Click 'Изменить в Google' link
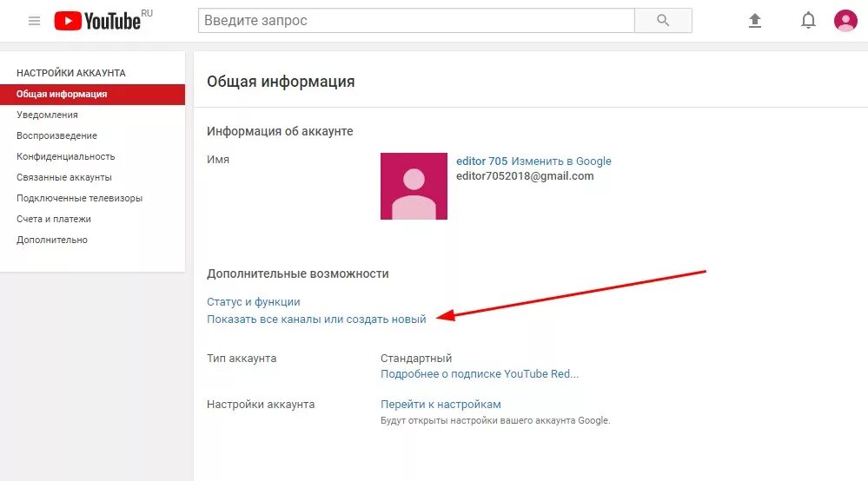 tap(560, 161)
